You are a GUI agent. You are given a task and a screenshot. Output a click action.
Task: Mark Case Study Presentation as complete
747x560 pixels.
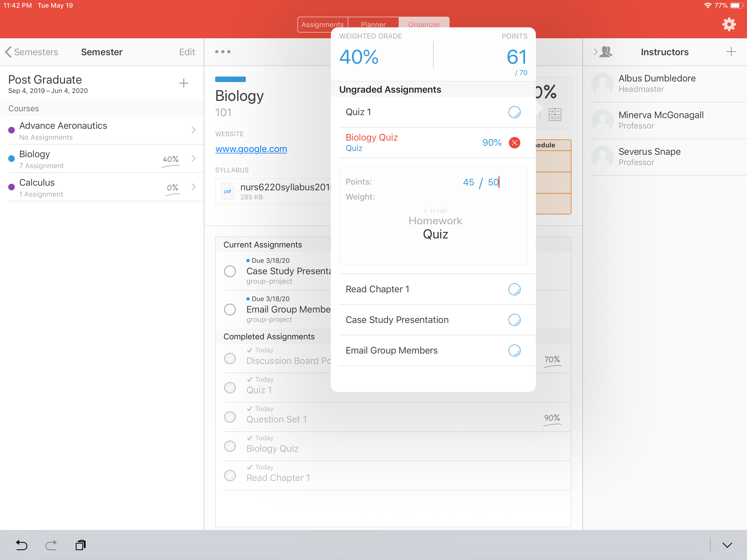230,271
